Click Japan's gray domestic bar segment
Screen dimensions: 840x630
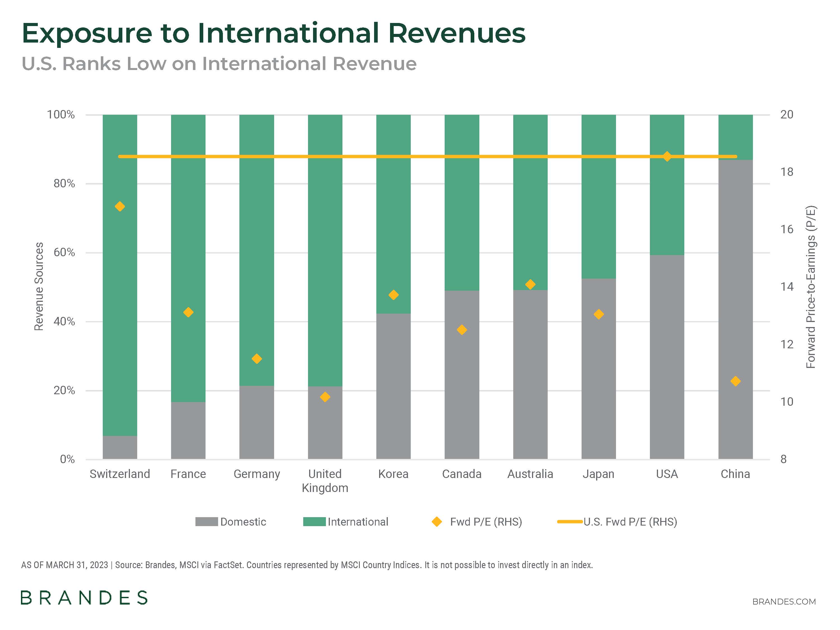[598, 369]
